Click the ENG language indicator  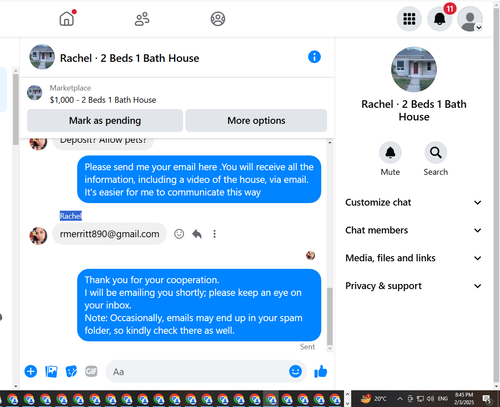click(443, 399)
